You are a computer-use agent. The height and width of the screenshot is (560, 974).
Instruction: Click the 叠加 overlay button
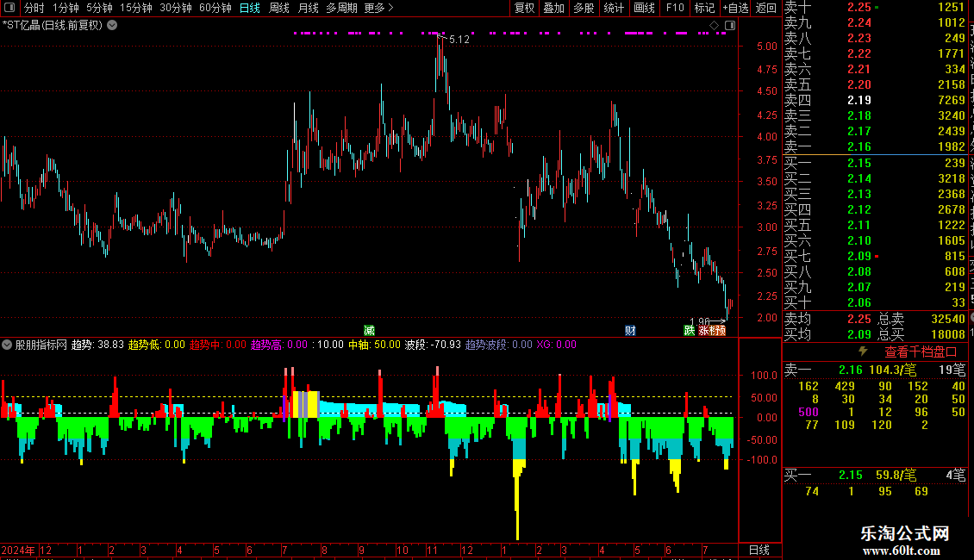(x=553, y=8)
